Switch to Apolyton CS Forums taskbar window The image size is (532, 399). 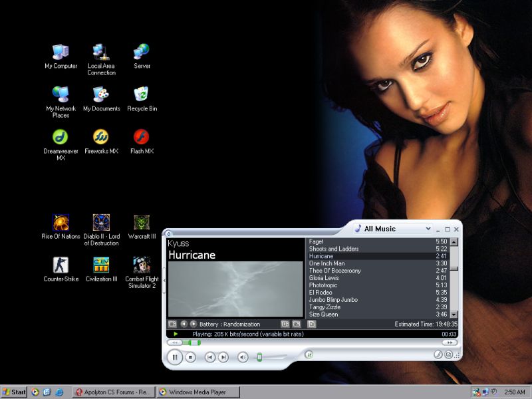pos(112,392)
